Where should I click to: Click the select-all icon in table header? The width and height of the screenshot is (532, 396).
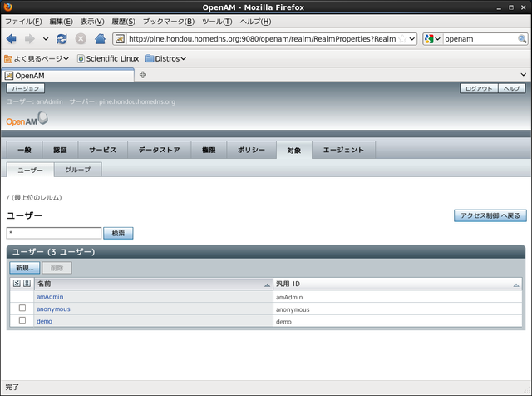tap(17, 284)
